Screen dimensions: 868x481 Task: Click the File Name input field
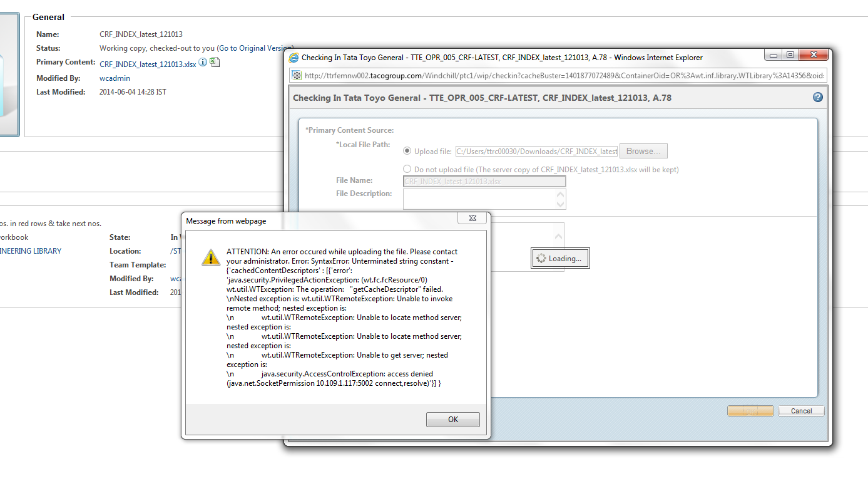(x=484, y=181)
